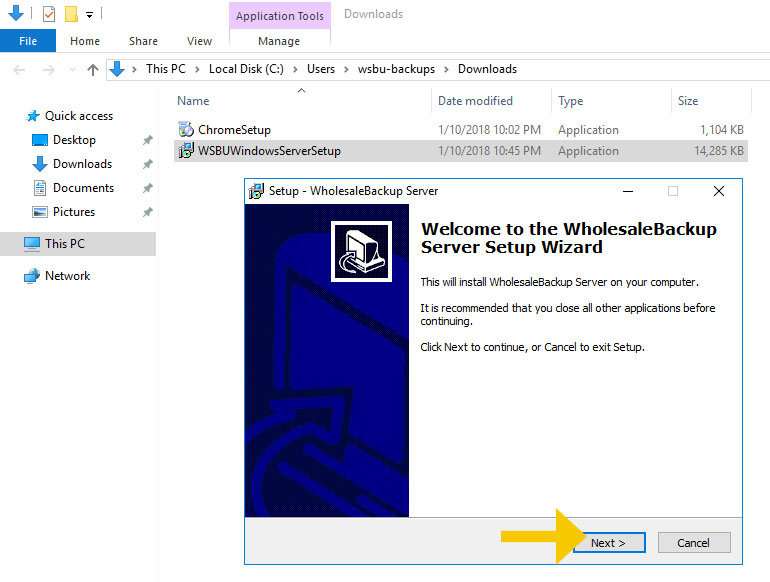770x582 pixels.
Task: Click the Back navigation arrow
Action: (19, 70)
